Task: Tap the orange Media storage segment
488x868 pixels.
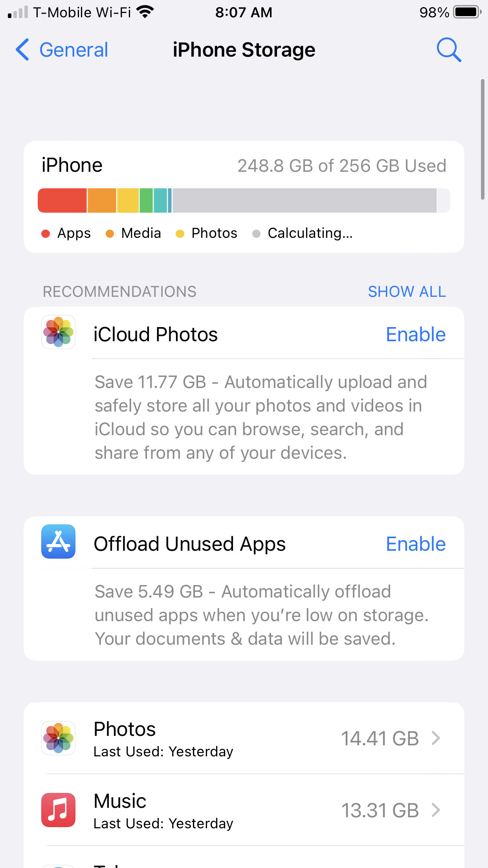Action: pyautogui.click(x=102, y=200)
